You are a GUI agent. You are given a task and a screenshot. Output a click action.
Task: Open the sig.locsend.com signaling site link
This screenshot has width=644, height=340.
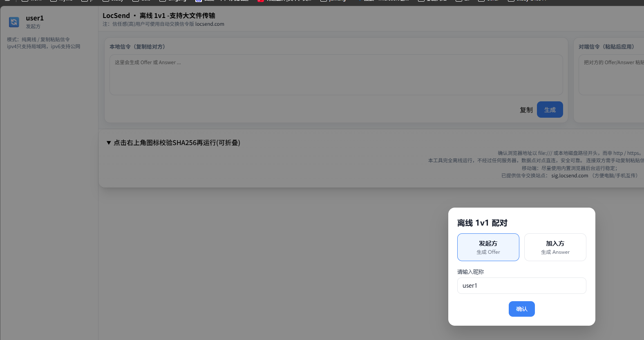(x=570, y=176)
